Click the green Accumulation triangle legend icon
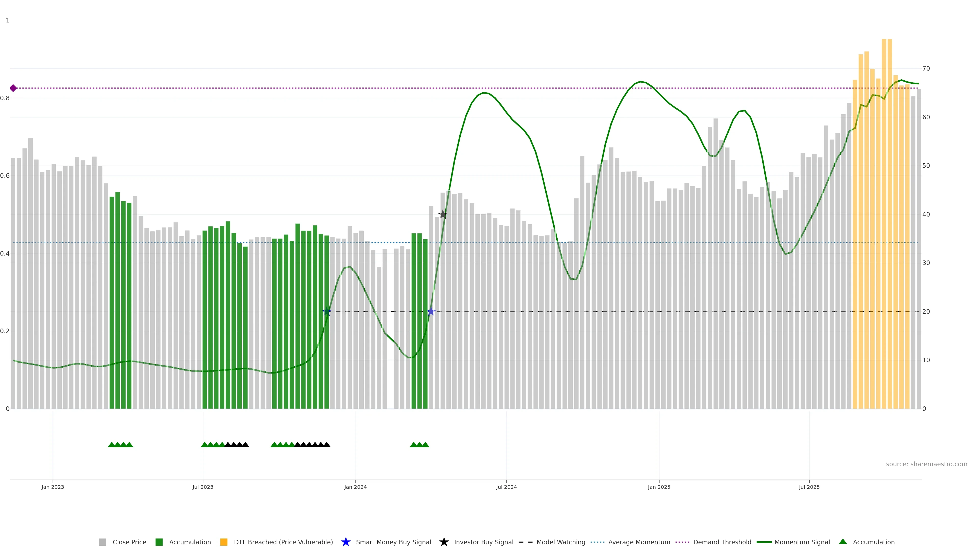The image size is (980, 551). point(843,542)
